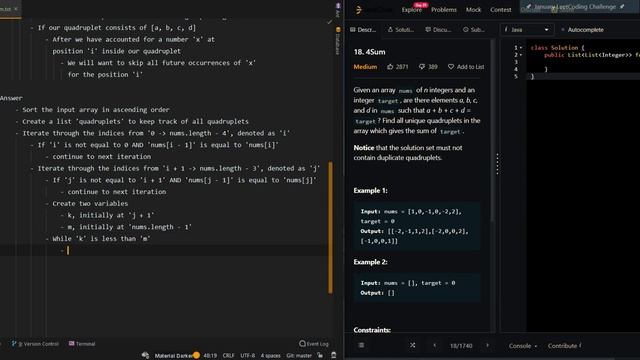
Task: Open the Problems page
Action: coord(444,10)
